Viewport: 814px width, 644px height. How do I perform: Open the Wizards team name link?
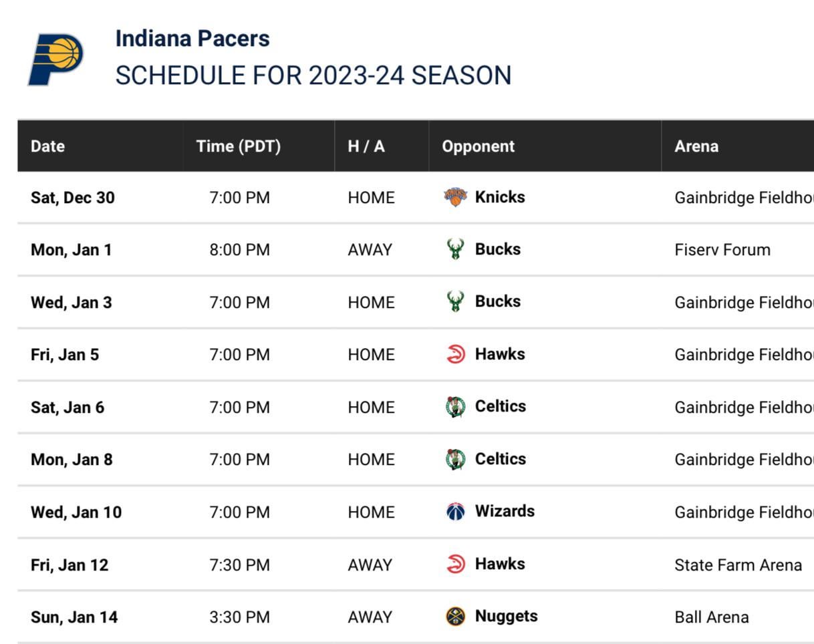click(505, 511)
